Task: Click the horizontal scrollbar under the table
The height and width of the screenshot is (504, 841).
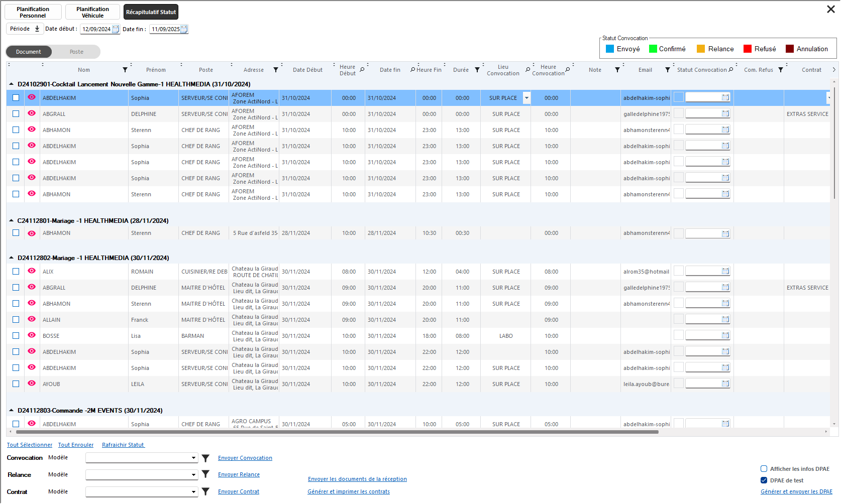Action: 337,432
